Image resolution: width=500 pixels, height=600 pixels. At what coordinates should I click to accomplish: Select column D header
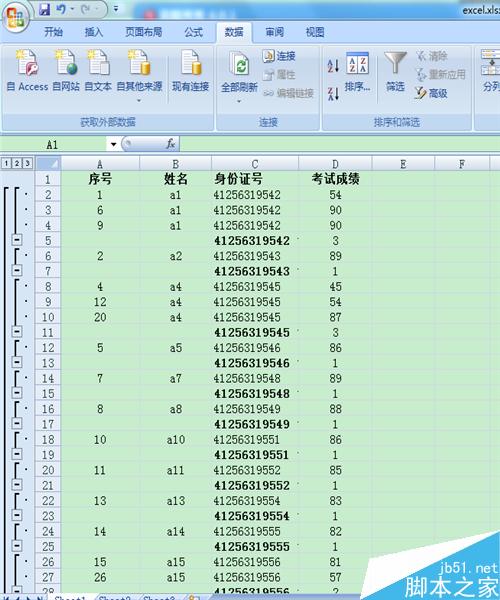pos(335,164)
